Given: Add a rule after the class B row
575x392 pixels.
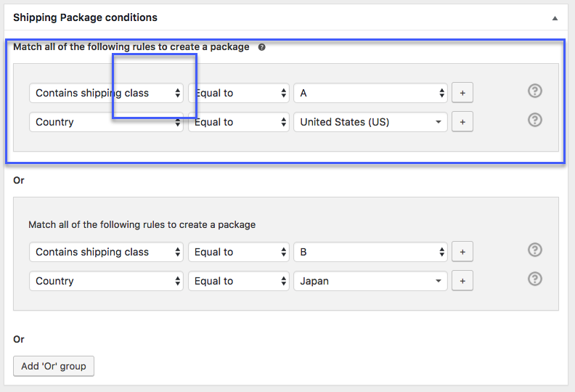Looking at the screenshot, I should pyautogui.click(x=462, y=252).
